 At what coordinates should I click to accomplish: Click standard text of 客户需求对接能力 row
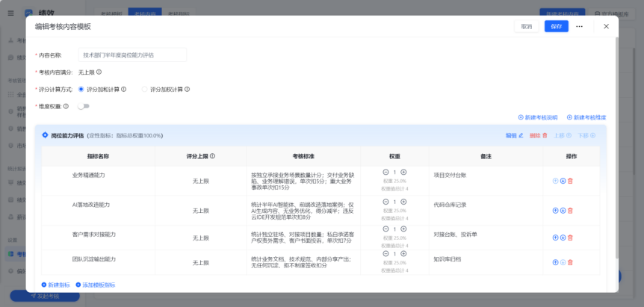pyautogui.click(x=303, y=238)
